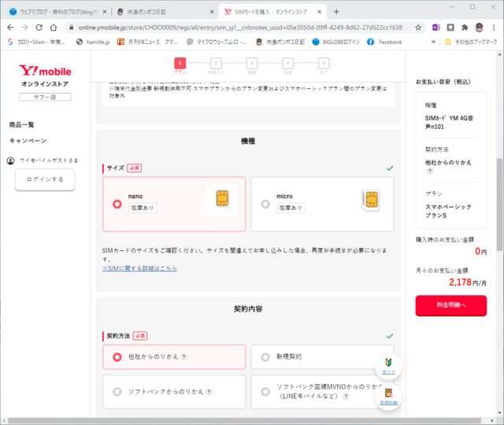Expand hidden bookmarks with the » chevron
The image size is (504, 425).
tap(433, 42)
